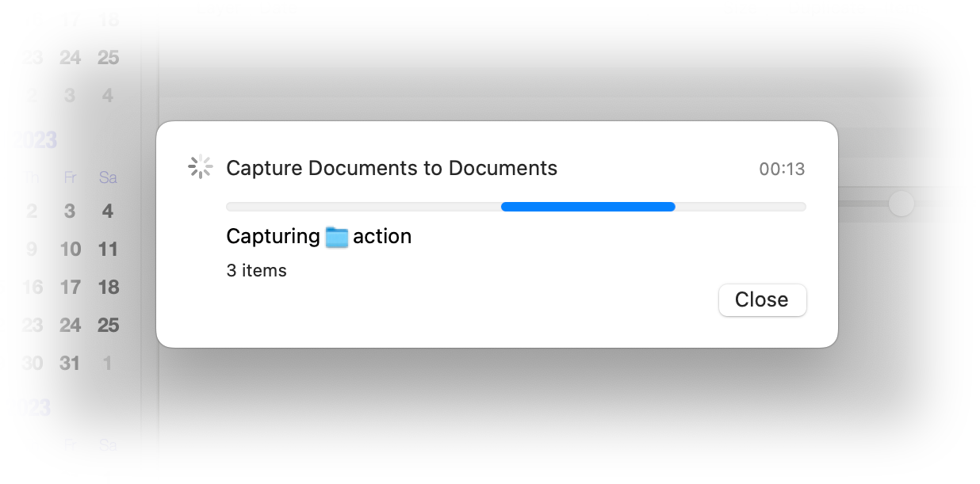Select calendar date 31

pyautogui.click(x=71, y=364)
